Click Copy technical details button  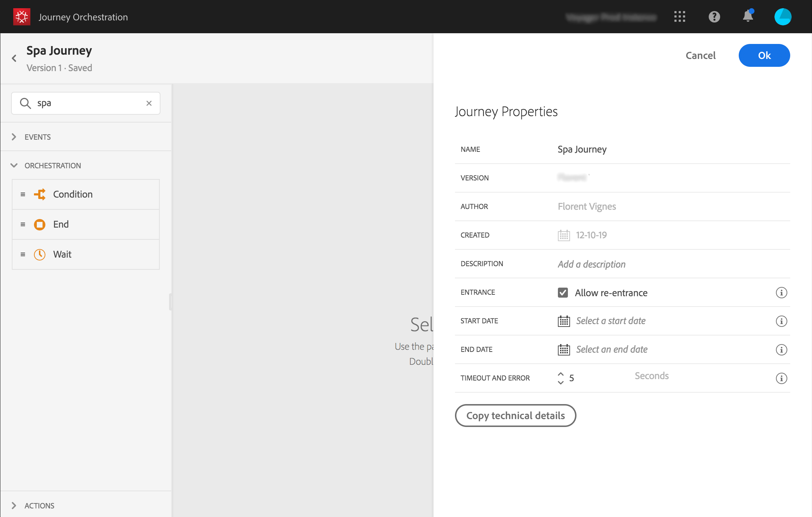(515, 416)
